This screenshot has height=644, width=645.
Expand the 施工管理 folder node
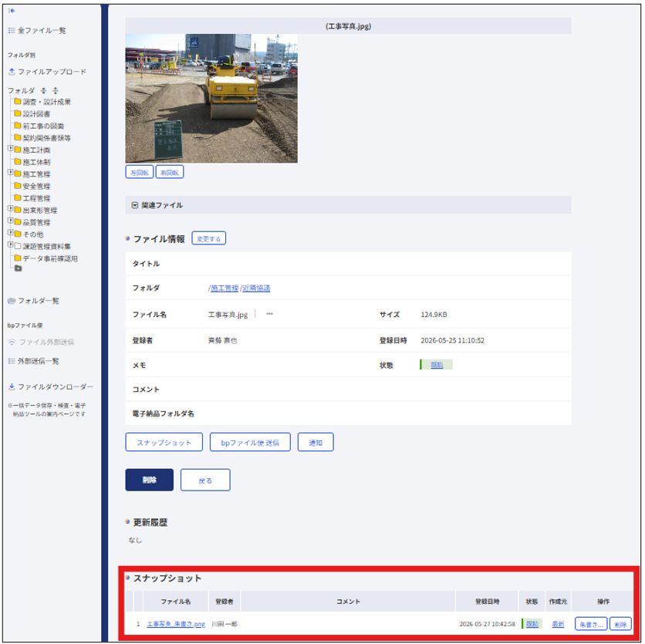[x=10, y=172]
